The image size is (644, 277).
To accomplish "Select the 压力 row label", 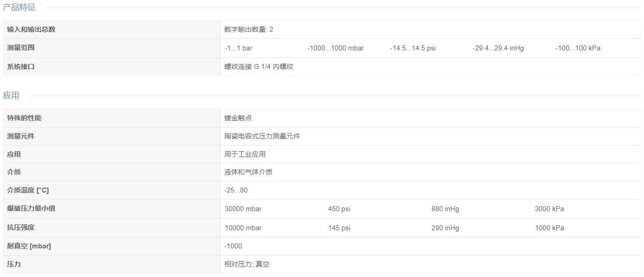I will click(x=14, y=264).
